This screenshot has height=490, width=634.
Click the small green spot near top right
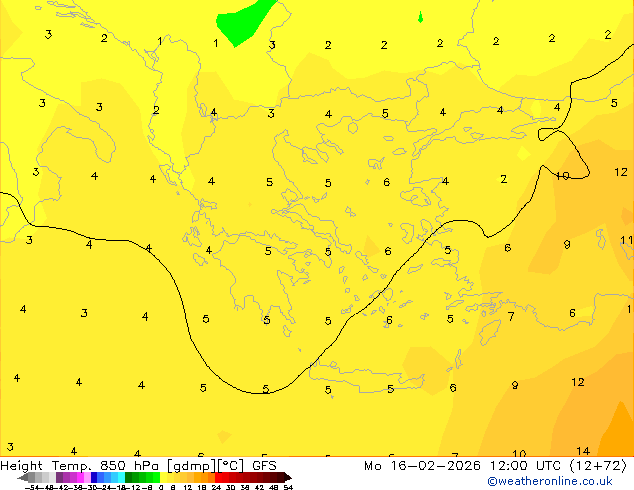point(421,17)
